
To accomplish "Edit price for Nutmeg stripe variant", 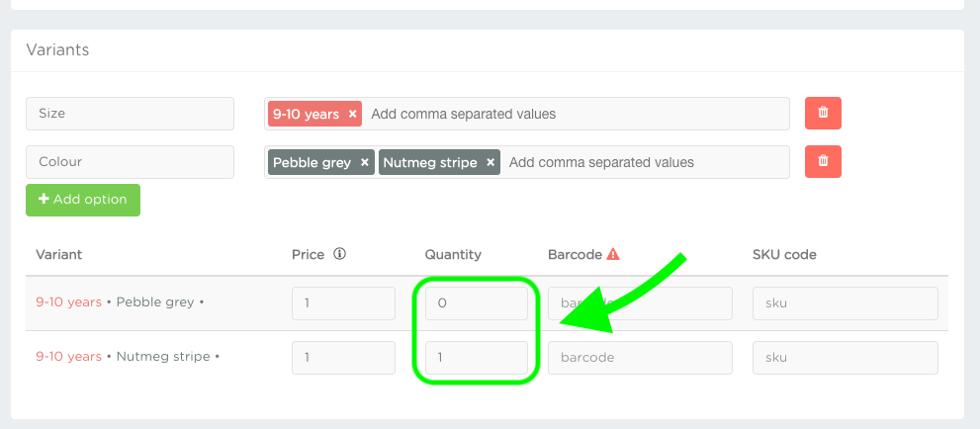I will [343, 357].
